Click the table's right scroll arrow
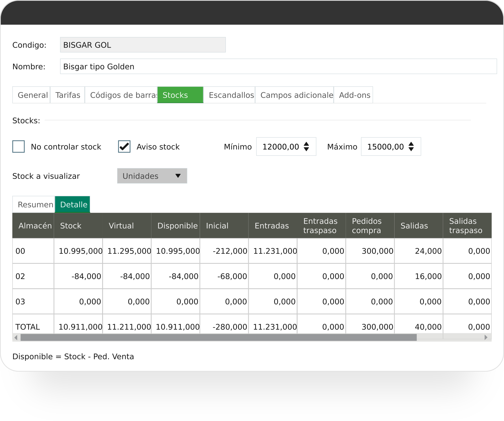The height and width of the screenshot is (421, 504). tap(486, 337)
